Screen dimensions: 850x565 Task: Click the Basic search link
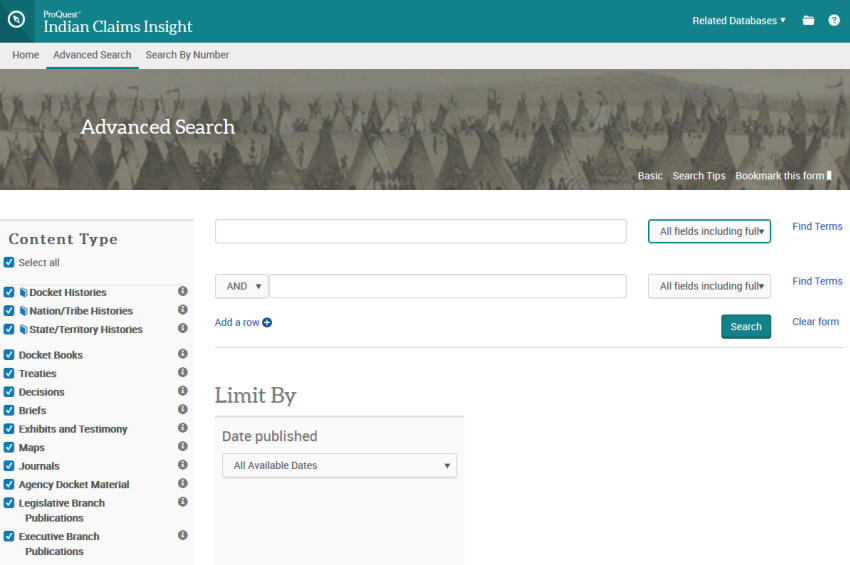[x=650, y=176]
